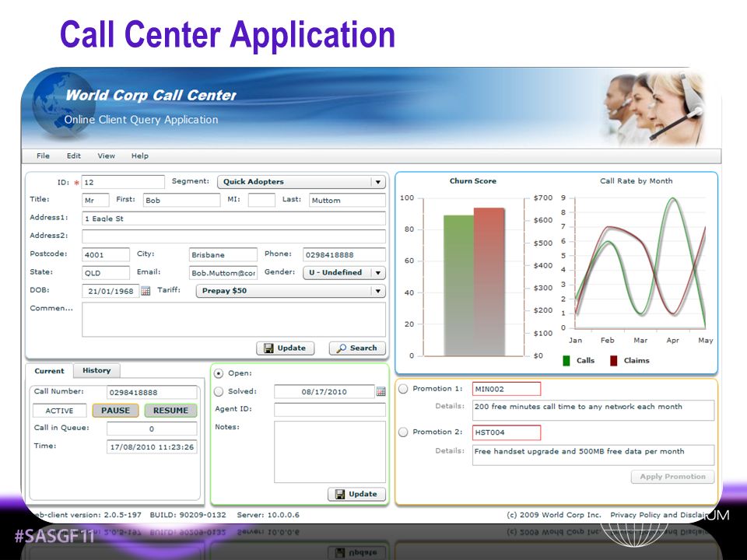Image resolution: width=747 pixels, height=560 pixels.
Task: Expand the Tariff dropdown (Prepay $50)
Action: click(x=290, y=291)
